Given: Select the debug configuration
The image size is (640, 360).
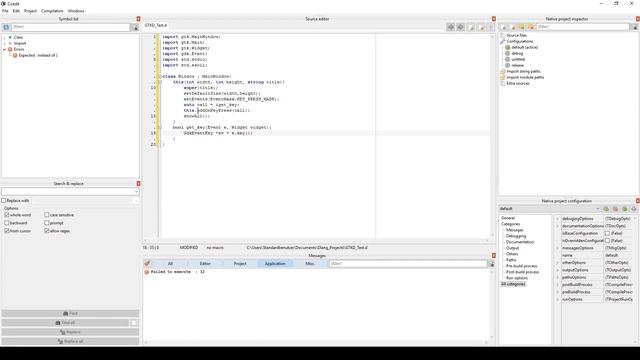Looking at the screenshot, I should (x=517, y=53).
